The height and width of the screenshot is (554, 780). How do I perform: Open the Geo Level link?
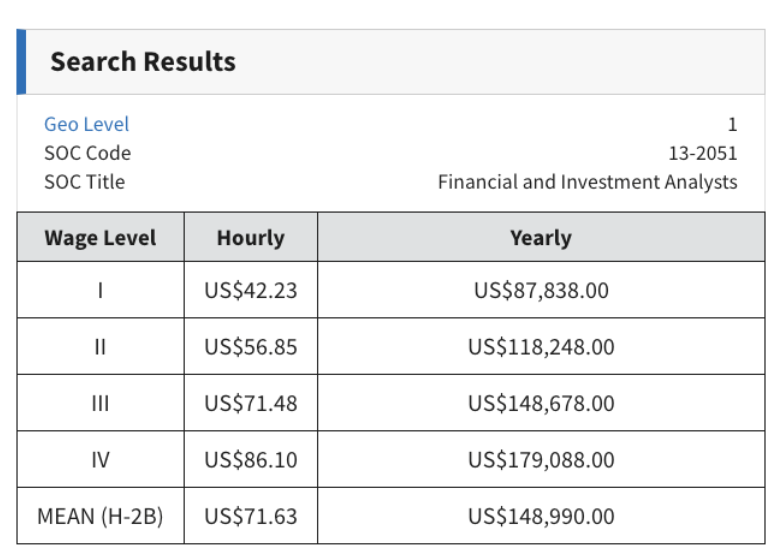[86, 124]
